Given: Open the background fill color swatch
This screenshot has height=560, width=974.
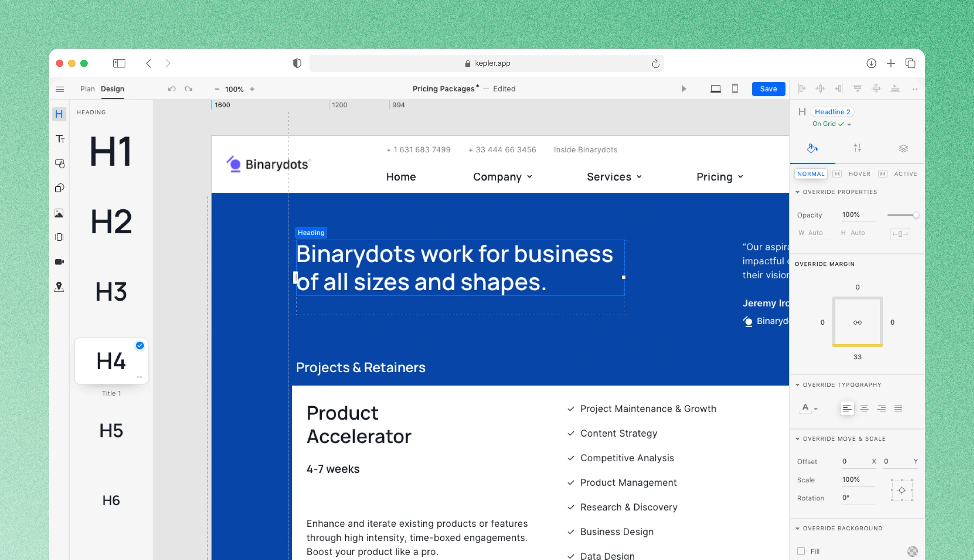Looking at the screenshot, I should coord(912,551).
